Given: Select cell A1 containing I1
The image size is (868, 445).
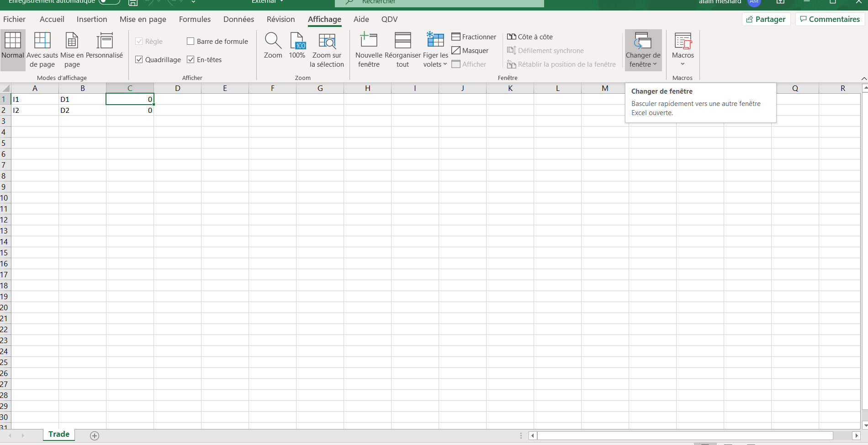Looking at the screenshot, I should [35, 99].
